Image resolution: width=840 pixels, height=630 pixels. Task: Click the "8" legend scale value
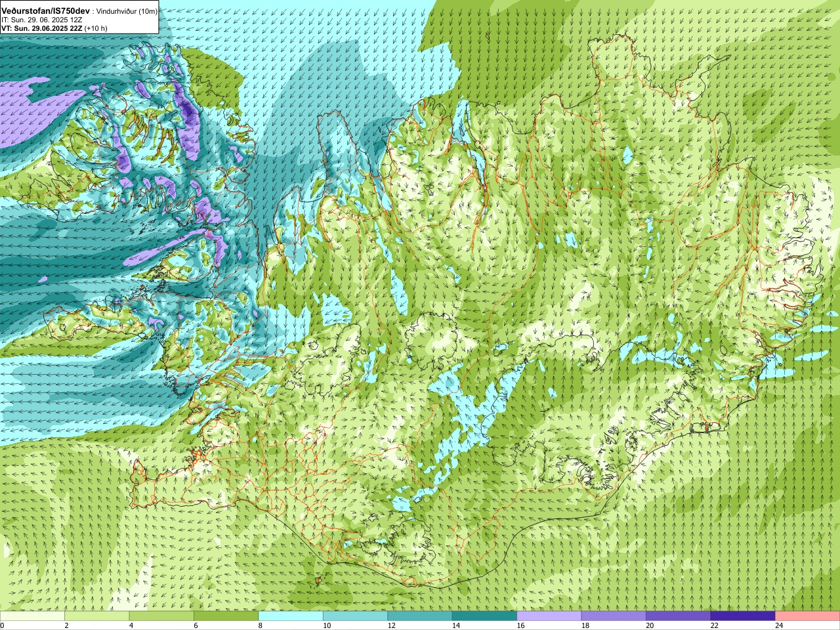click(x=261, y=625)
